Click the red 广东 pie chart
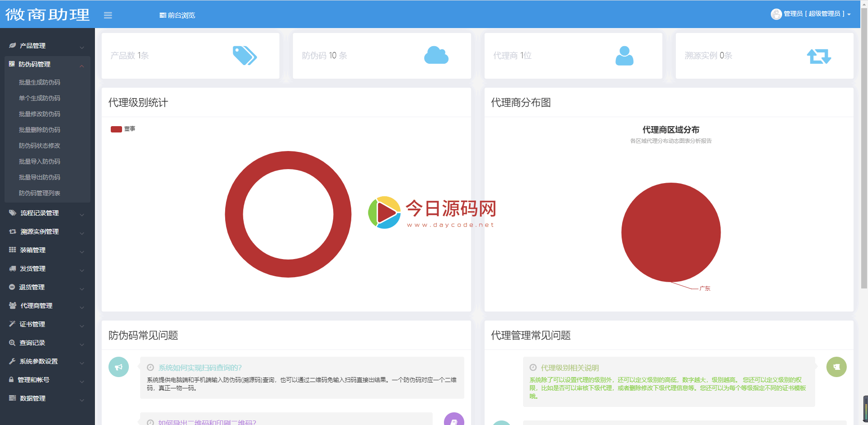Viewport: 868px width, 425px height. click(671, 232)
